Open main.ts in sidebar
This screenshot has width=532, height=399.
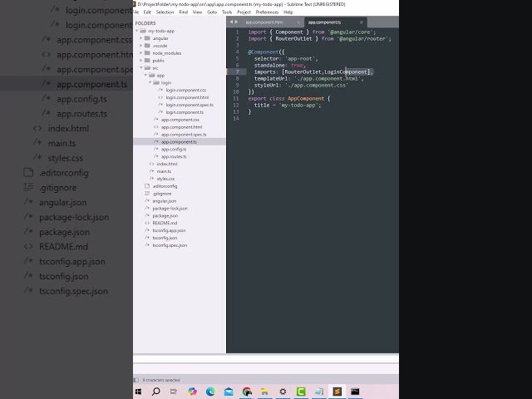click(164, 171)
